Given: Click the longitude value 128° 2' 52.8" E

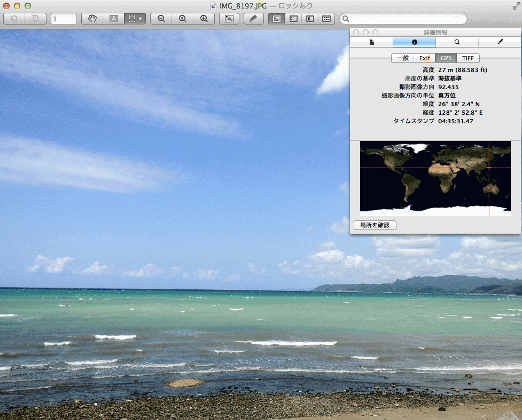Looking at the screenshot, I should click(461, 113).
